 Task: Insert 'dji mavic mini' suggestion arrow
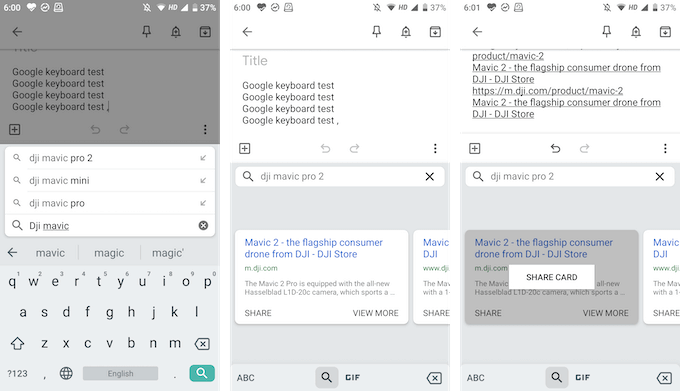pos(203,180)
